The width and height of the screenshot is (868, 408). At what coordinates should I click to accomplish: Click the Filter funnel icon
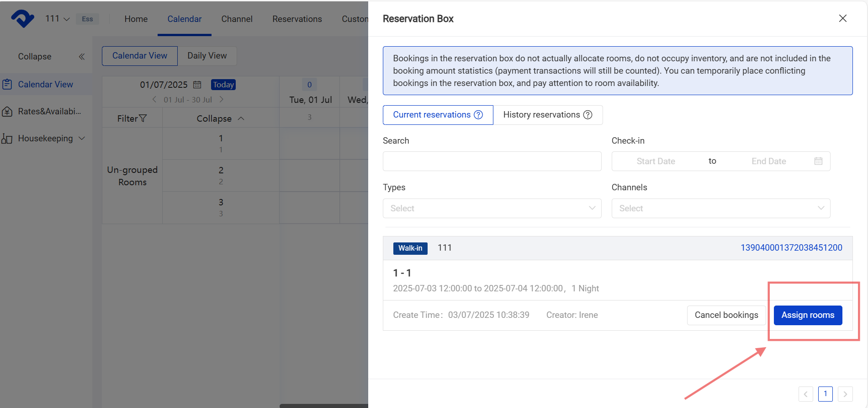143,118
